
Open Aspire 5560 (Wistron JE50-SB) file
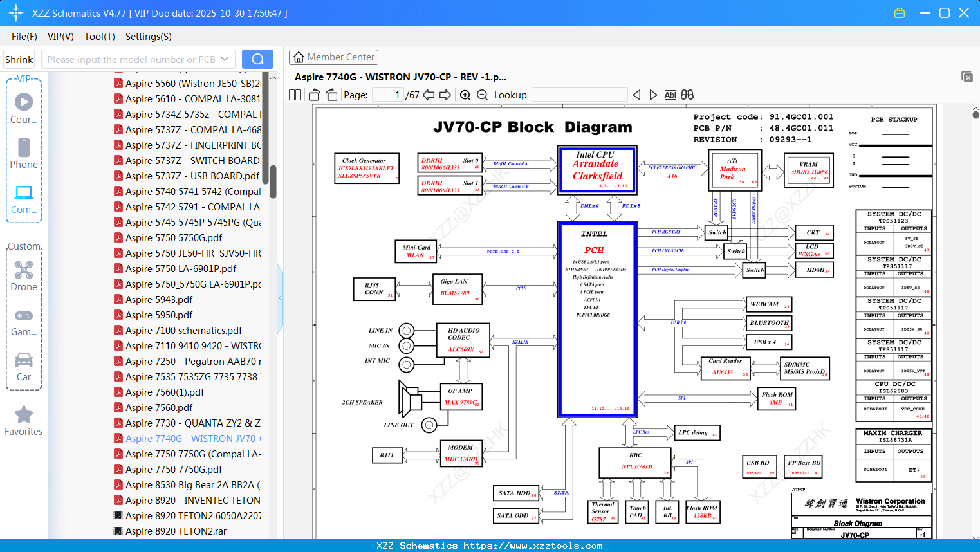point(193,83)
